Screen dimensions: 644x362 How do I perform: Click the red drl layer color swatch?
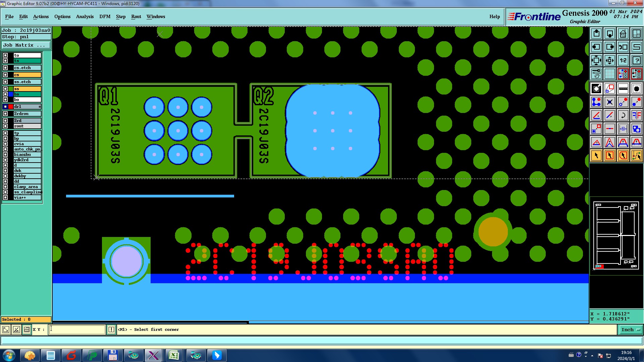tap(11, 107)
